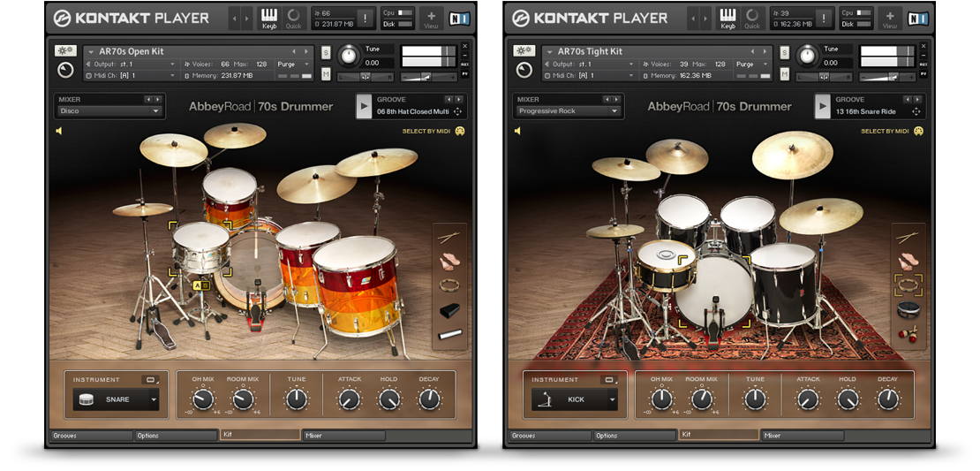The image size is (980, 471).
Task: Solo the AR70s Open Kit instrument
Action: pyautogui.click(x=326, y=53)
